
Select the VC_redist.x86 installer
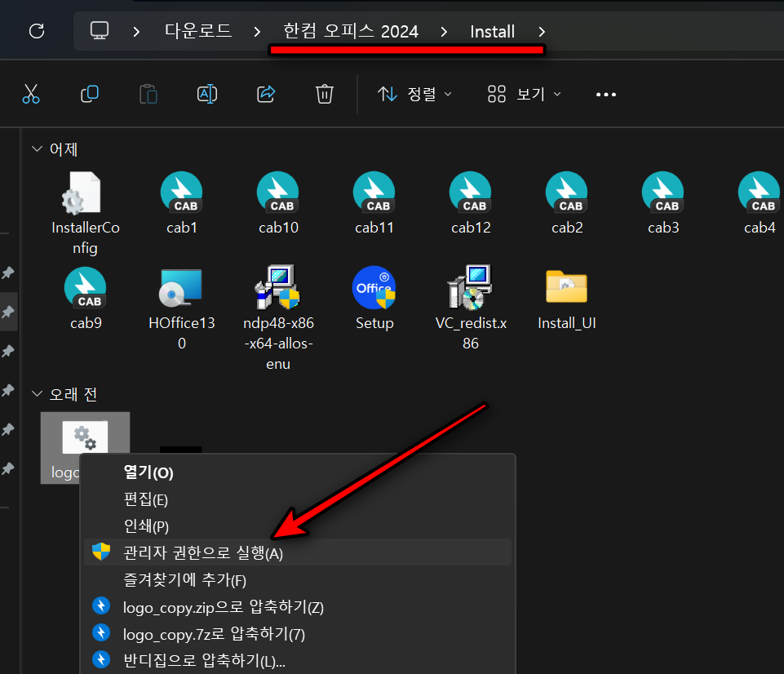point(471,308)
